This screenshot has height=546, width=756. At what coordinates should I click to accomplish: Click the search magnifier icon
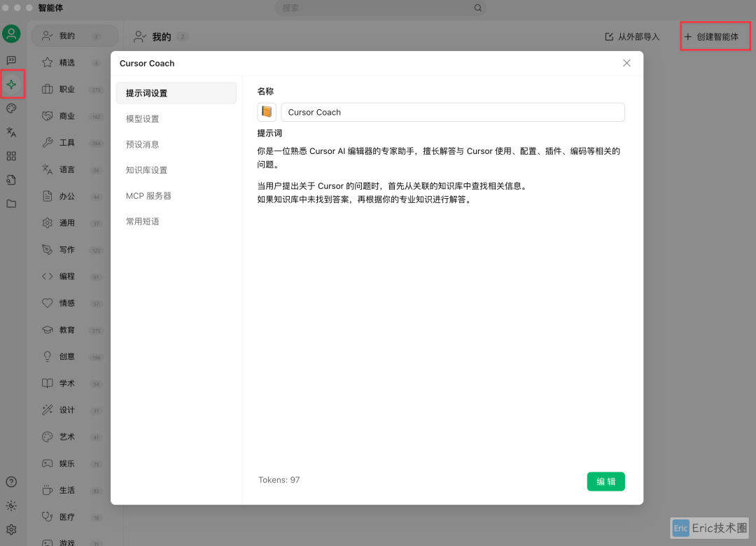(x=478, y=8)
